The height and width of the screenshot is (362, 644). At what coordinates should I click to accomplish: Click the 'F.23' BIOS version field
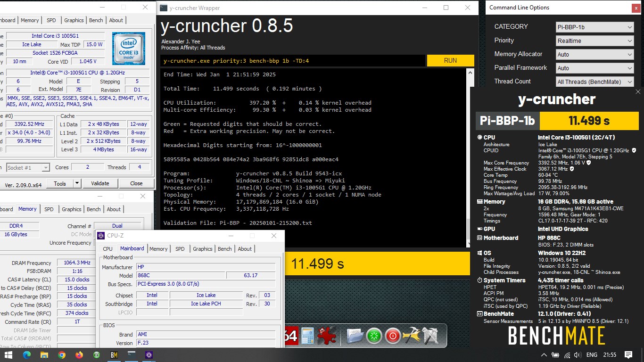pyautogui.click(x=206, y=343)
